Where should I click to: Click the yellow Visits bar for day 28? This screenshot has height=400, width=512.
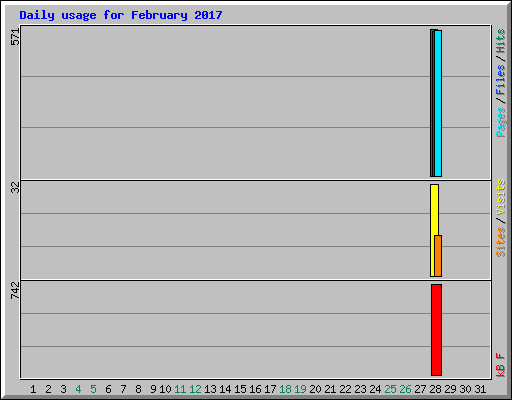click(434, 230)
